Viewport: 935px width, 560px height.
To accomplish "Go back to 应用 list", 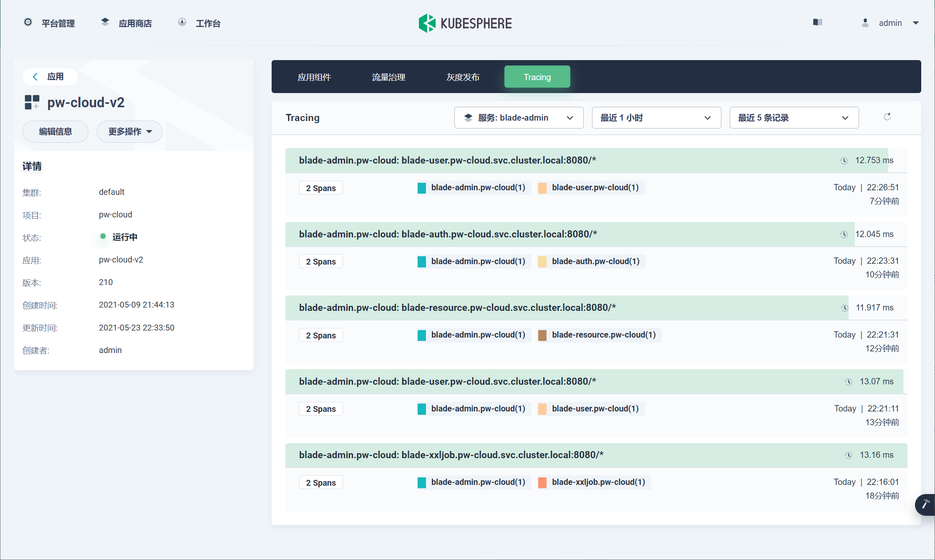I will click(x=50, y=77).
